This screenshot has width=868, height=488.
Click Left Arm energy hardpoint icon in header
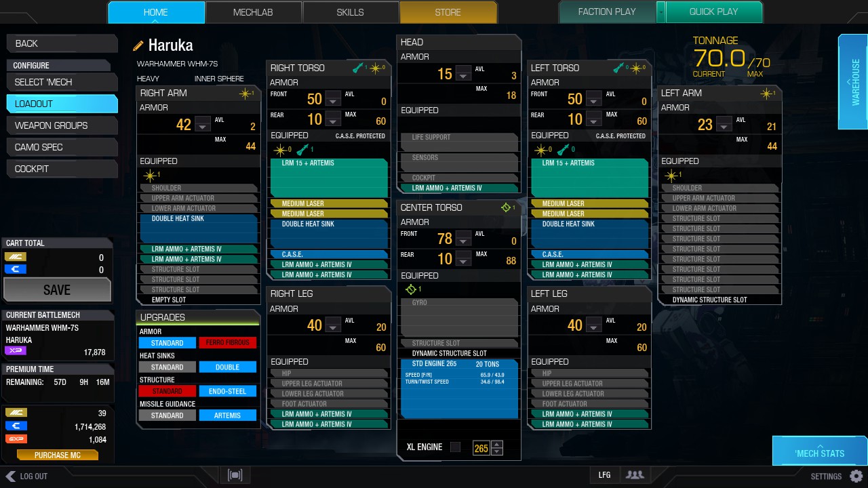click(766, 94)
